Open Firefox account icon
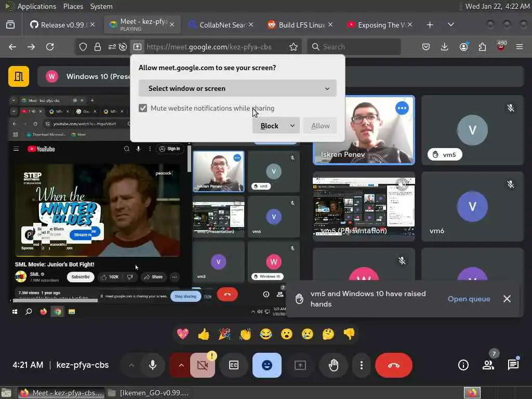Image resolution: width=532 pixels, height=399 pixels. 463,47
